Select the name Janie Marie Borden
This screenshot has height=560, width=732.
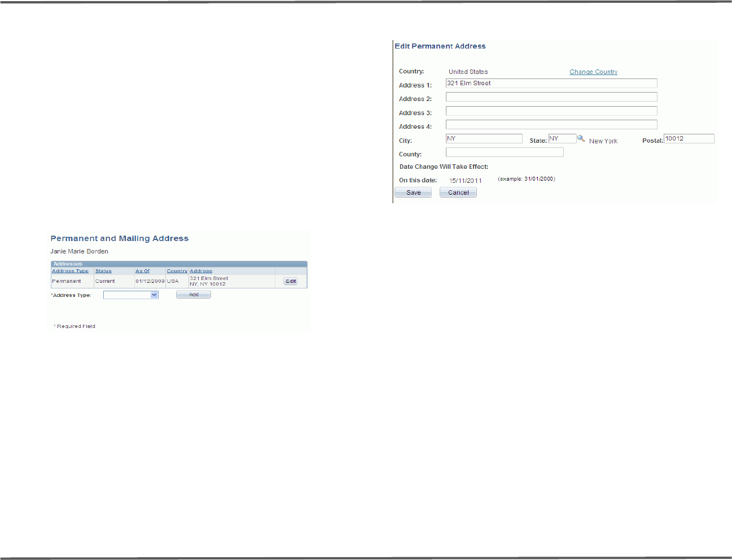[x=80, y=251]
